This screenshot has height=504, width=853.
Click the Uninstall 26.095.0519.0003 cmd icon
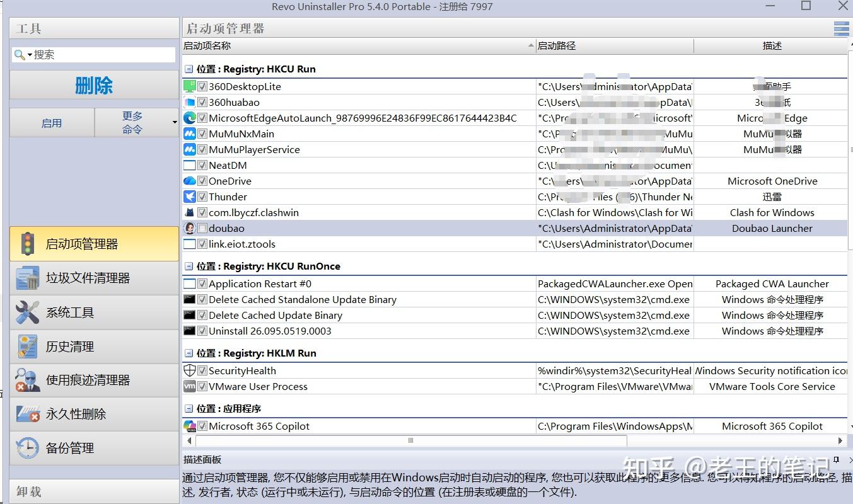(189, 331)
